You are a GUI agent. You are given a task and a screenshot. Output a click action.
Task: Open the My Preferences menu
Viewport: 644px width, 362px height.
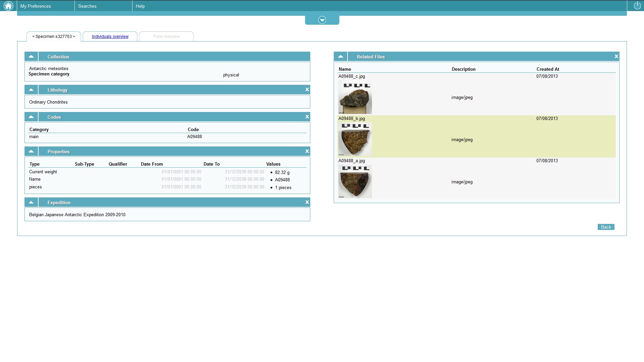point(36,6)
